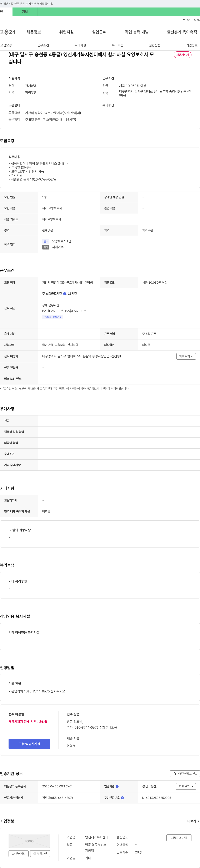Jump to the 모집요강 section tab
Image resolution: width=200 pixels, height=868 pixels.
[x=6, y=45]
